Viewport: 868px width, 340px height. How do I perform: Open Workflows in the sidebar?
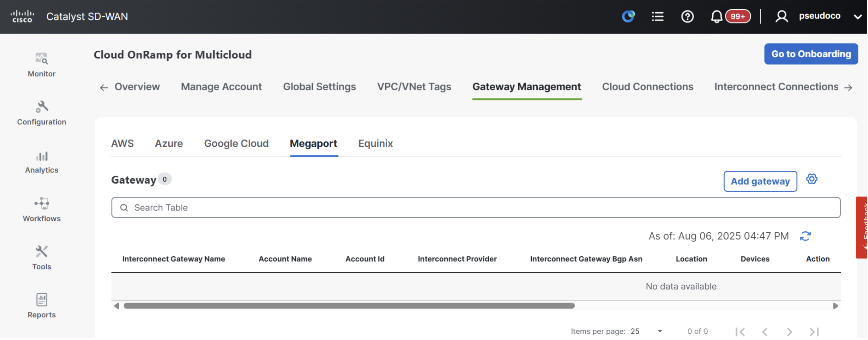pyautogui.click(x=41, y=210)
